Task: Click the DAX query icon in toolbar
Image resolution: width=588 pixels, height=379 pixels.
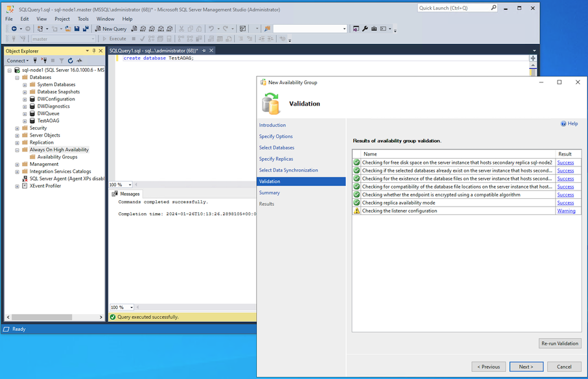Action: point(170,29)
